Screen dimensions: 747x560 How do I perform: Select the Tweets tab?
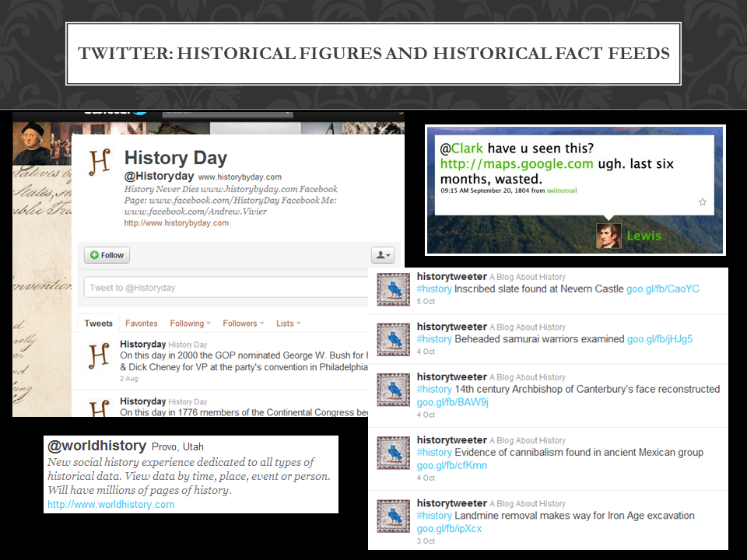pyautogui.click(x=99, y=324)
